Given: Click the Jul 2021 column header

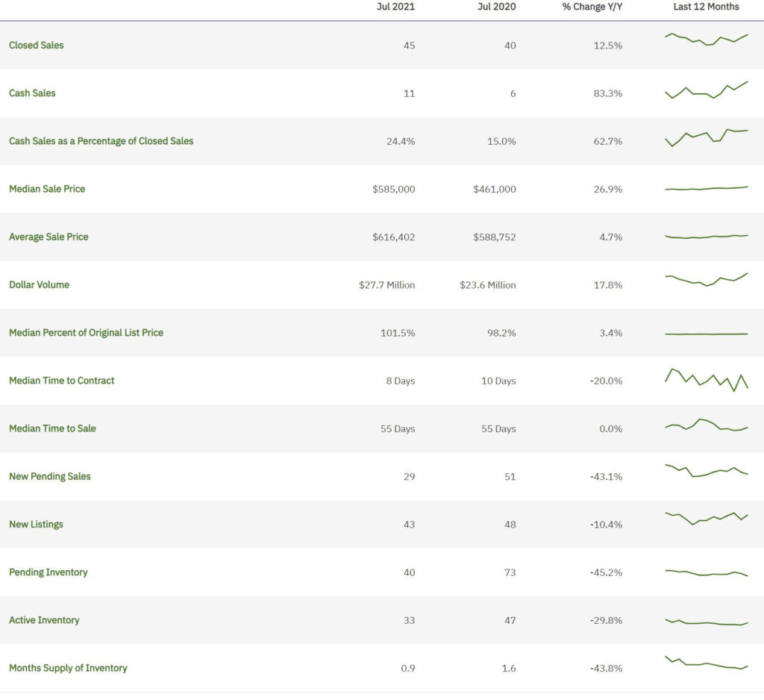Looking at the screenshot, I should 395,7.
